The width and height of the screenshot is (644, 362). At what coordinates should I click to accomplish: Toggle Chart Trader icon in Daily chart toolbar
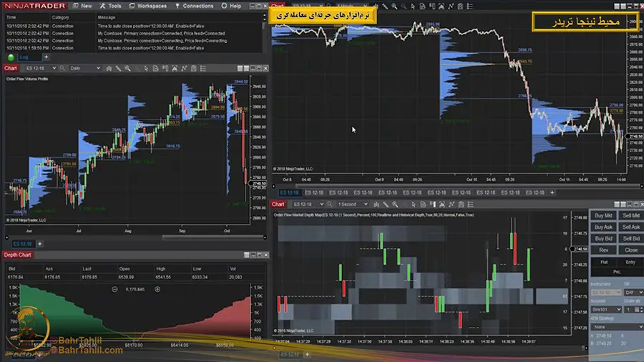(165, 69)
